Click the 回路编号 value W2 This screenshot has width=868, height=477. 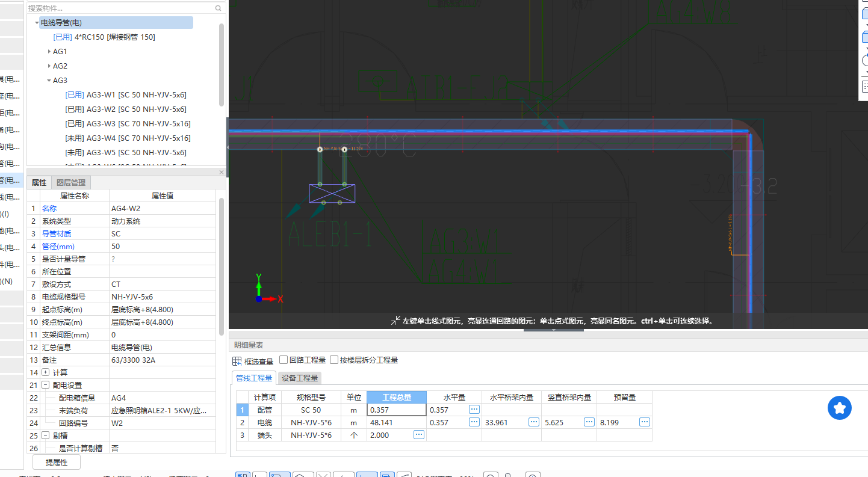click(163, 423)
